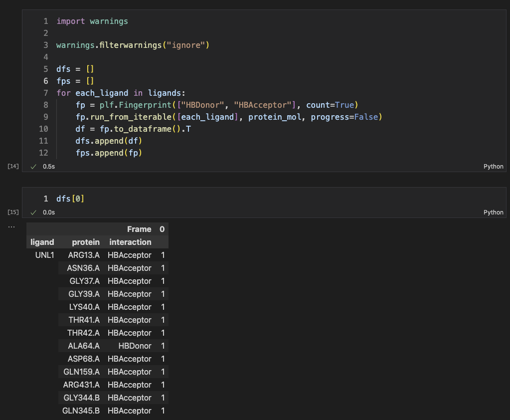
Task: Click HBAcceptor in the ARG13.A row
Action: [x=130, y=255]
